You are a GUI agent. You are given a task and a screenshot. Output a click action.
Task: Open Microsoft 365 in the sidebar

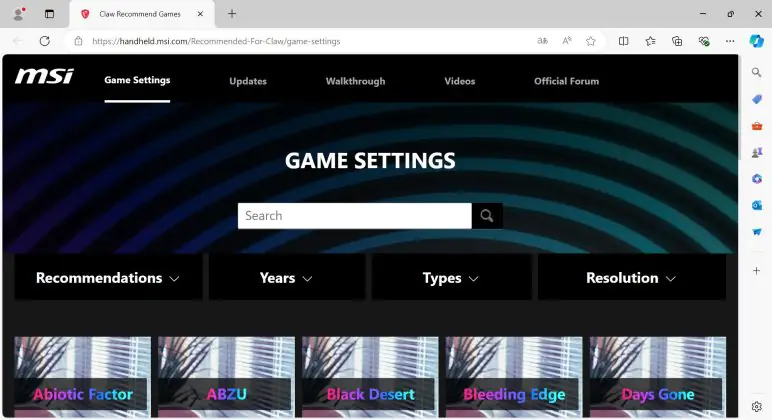click(757, 179)
